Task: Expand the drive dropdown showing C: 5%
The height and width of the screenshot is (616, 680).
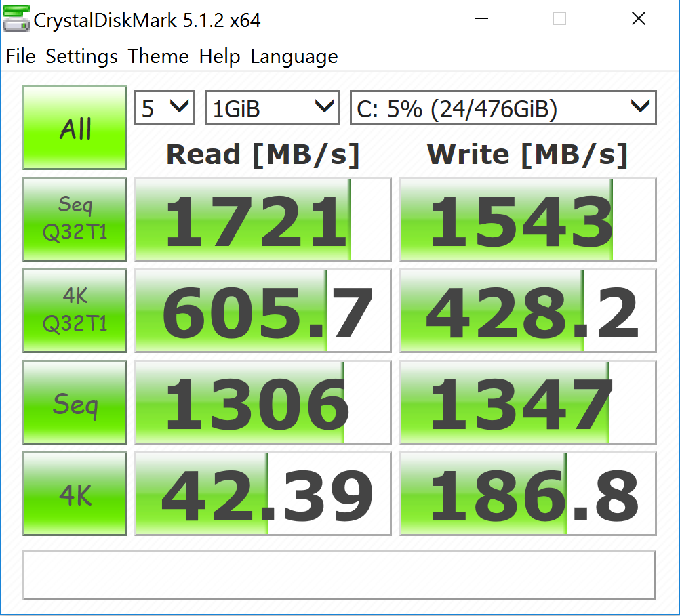Action: tap(504, 108)
